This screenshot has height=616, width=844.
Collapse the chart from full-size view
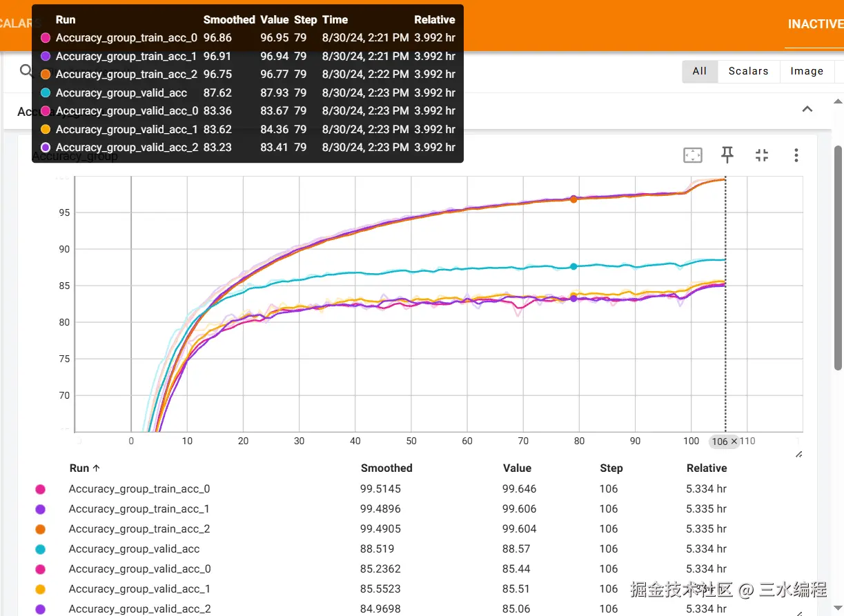click(761, 155)
